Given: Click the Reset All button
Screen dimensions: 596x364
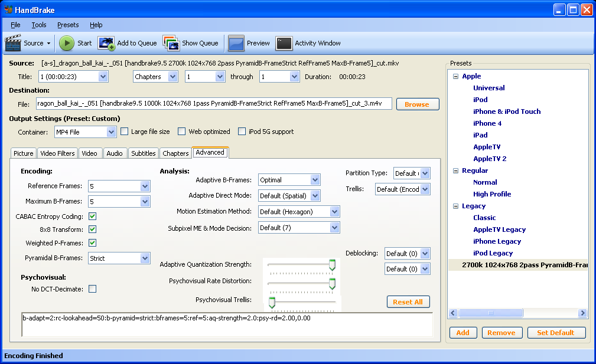Looking at the screenshot, I should click(408, 301).
